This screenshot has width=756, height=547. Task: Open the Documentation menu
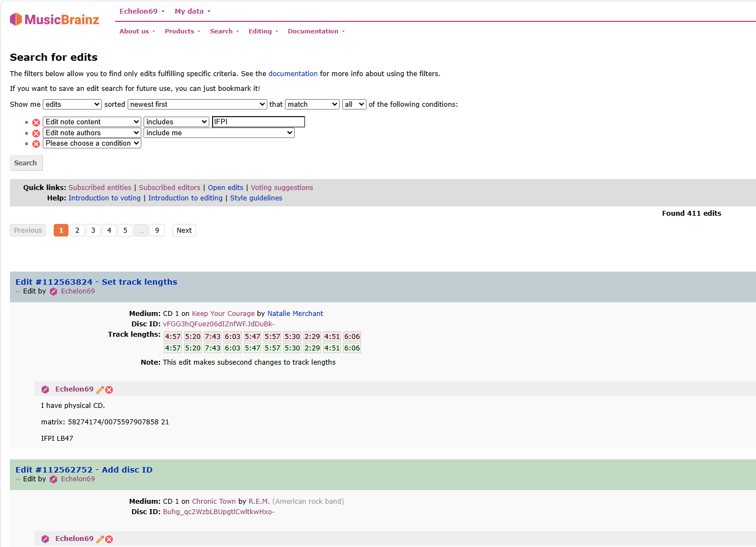tap(316, 31)
